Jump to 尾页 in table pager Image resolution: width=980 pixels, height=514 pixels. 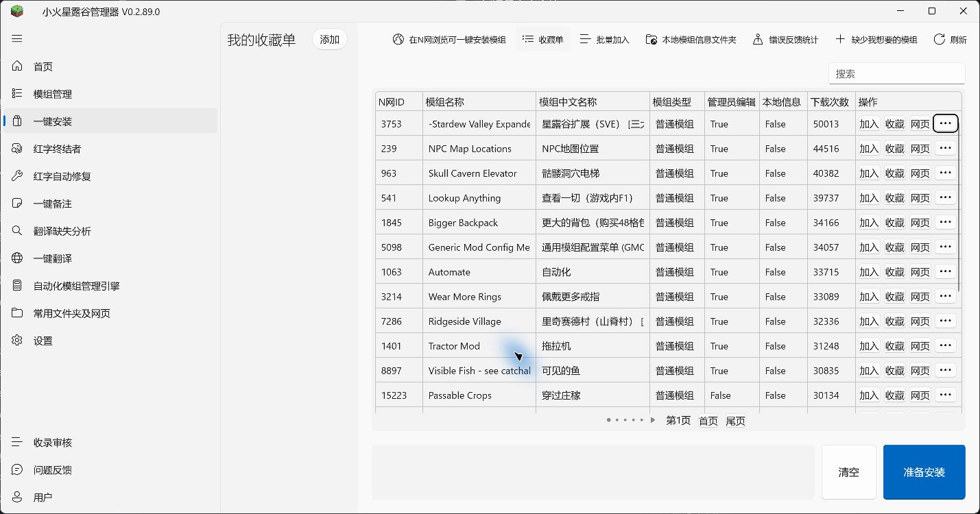coord(735,421)
